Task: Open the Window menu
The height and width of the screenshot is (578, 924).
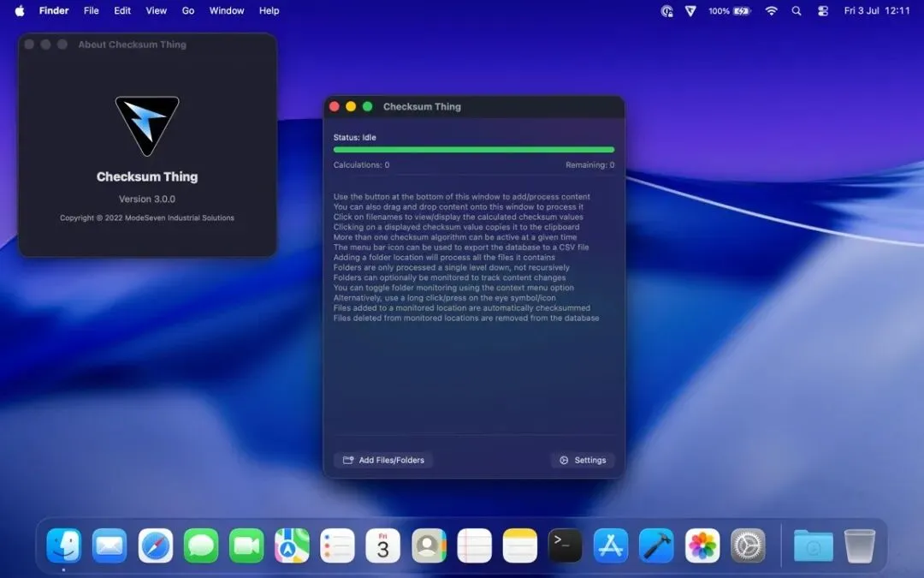Action: [x=227, y=10]
